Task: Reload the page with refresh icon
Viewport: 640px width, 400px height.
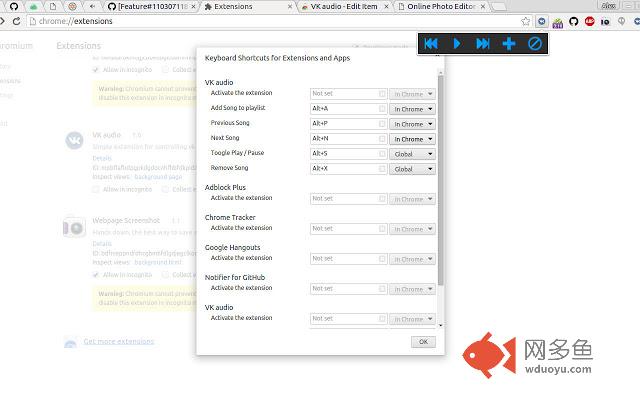Action: (16, 21)
